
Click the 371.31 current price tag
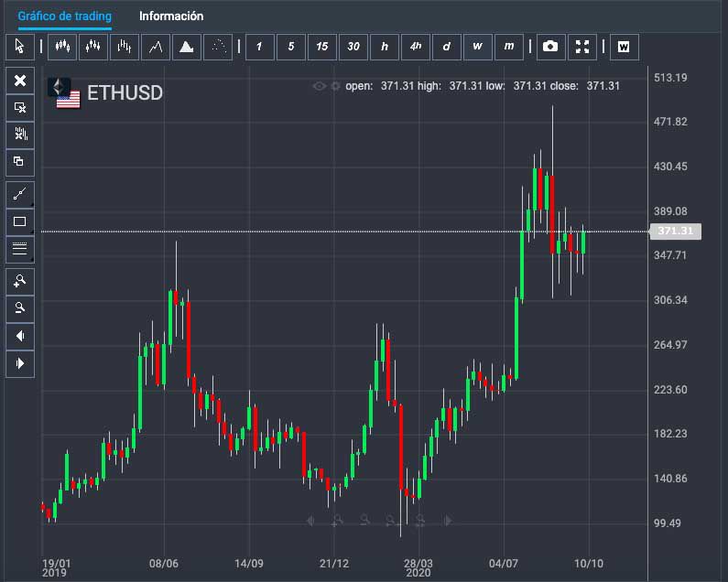pyautogui.click(x=676, y=232)
